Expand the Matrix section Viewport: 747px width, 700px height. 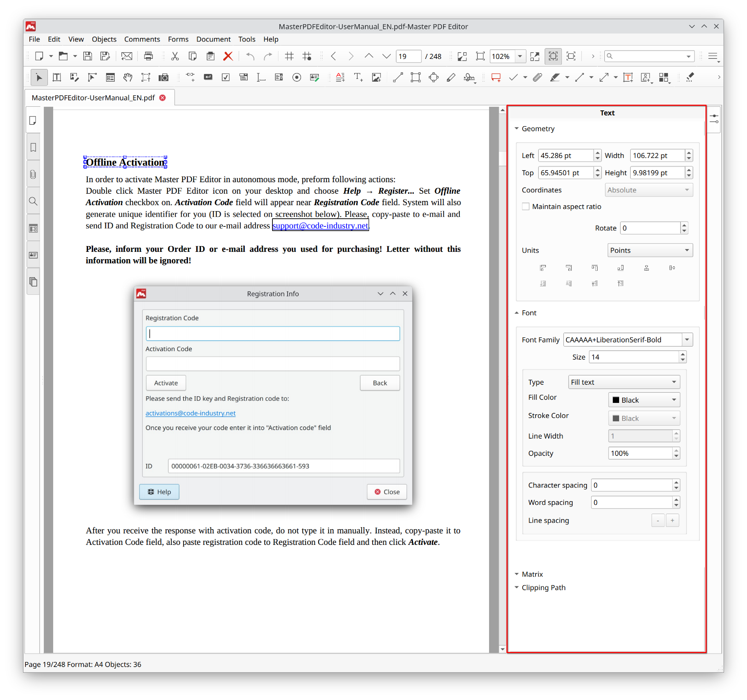click(517, 574)
